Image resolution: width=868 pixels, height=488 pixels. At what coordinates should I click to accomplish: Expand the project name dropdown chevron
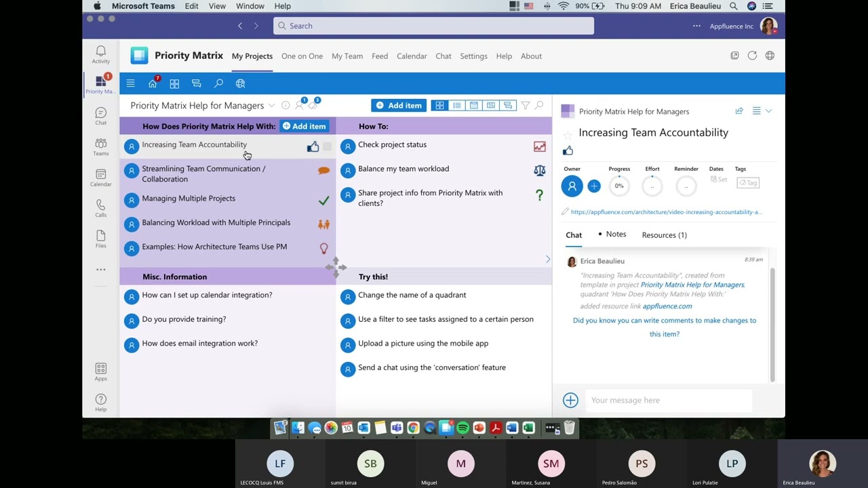tap(272, 105)
